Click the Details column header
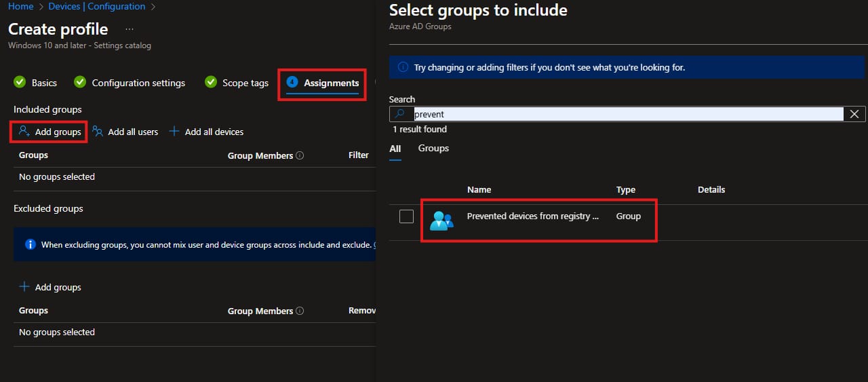This screenshot has height=382, width=868. click(711, 189)
